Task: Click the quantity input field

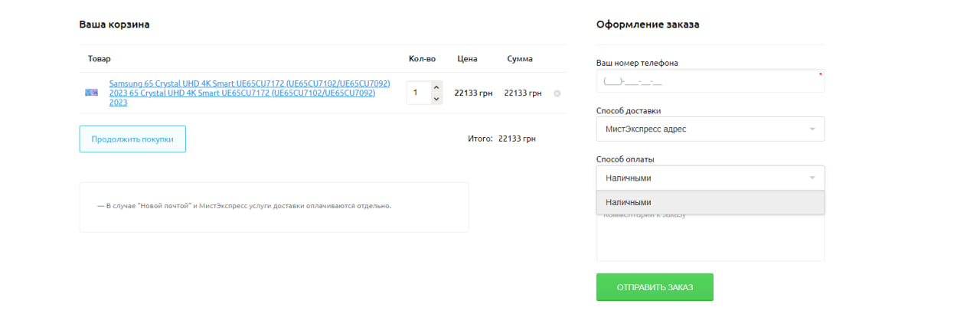Action: (417, 93)
